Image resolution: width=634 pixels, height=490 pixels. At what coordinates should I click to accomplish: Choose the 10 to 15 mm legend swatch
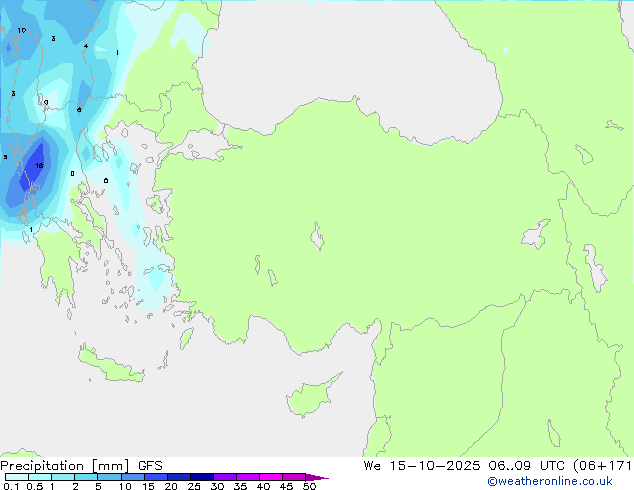(133, 477)
